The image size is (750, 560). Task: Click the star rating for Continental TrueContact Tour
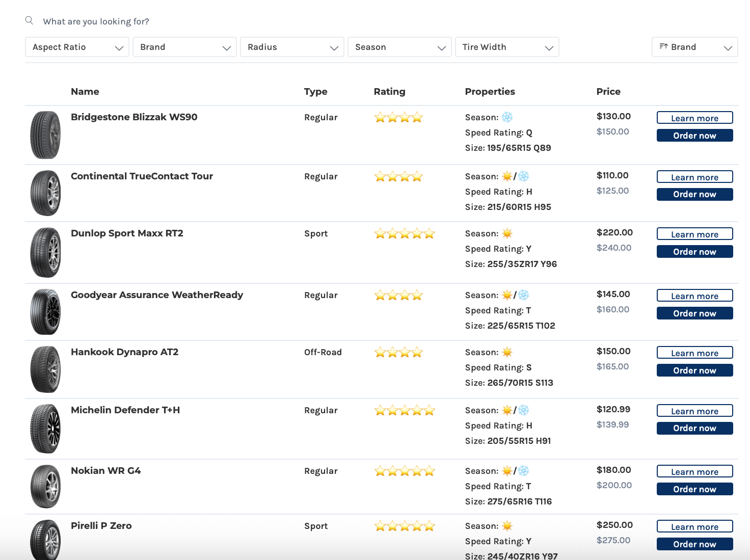pos(398,177)
